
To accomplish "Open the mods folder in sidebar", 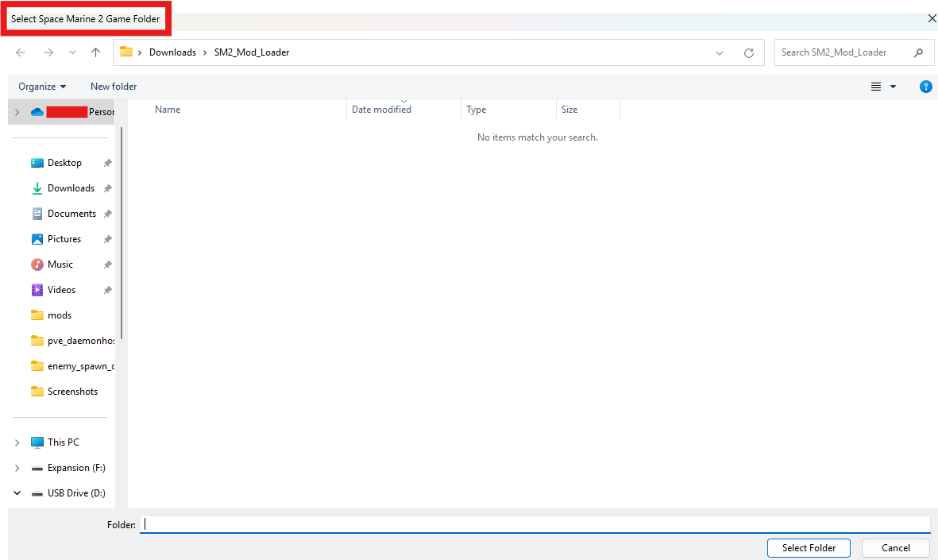I will [x=60, y=315].
